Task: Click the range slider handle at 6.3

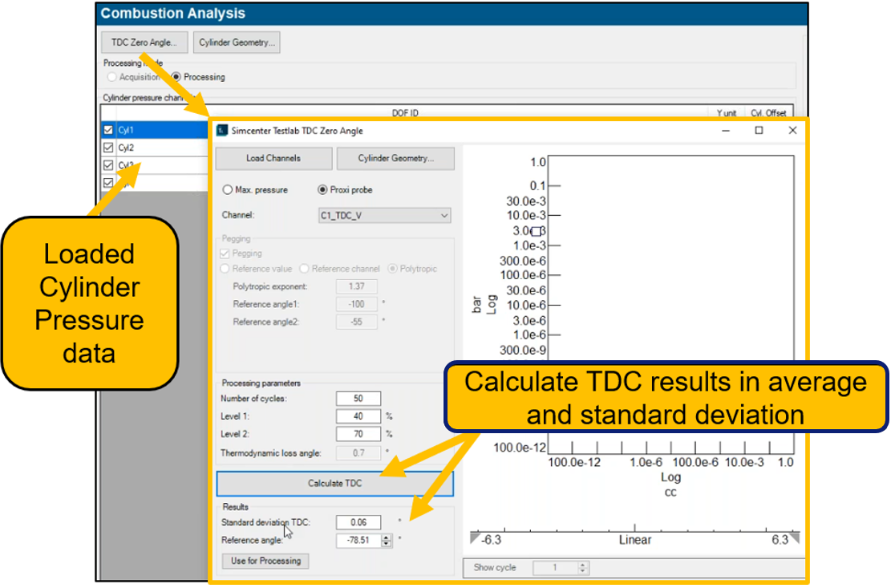Action: click(795, 537)
